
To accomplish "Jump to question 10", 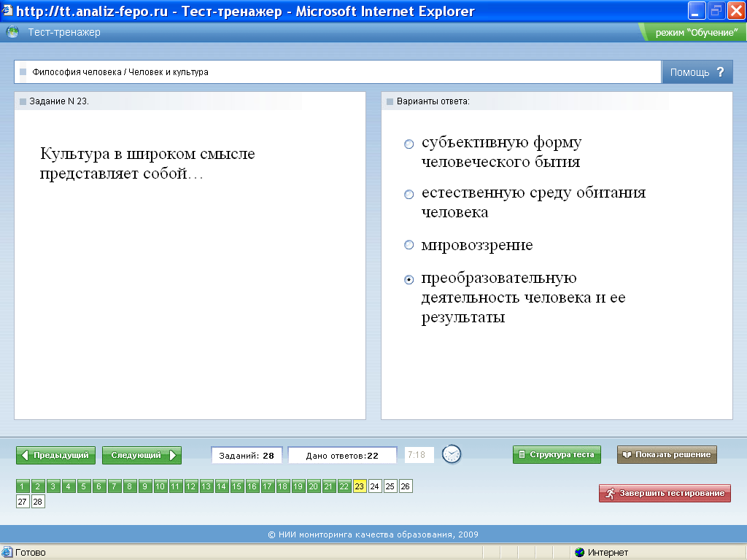I will pos(160,486).
